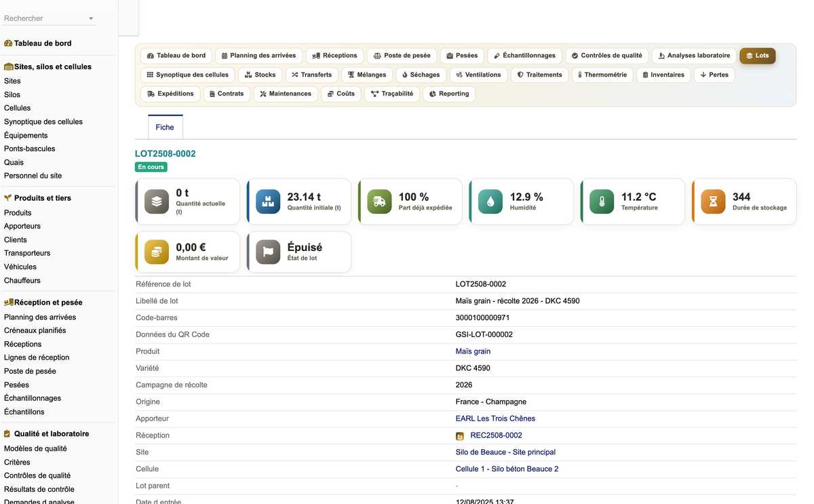
Task: Open Contrats toolbar button
Action: [227, 94]
